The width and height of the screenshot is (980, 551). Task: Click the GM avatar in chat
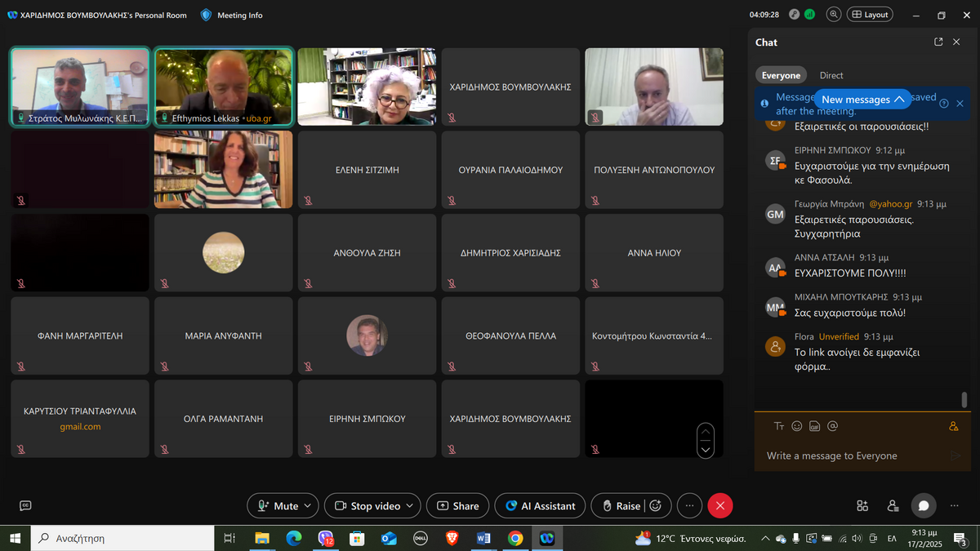coord(775,214)
